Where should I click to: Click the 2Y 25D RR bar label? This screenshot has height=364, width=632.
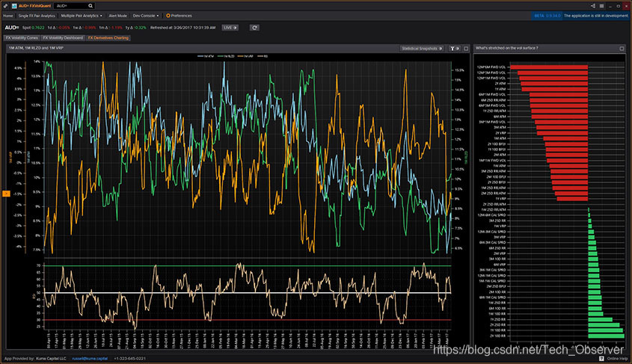tap(497, 324)
